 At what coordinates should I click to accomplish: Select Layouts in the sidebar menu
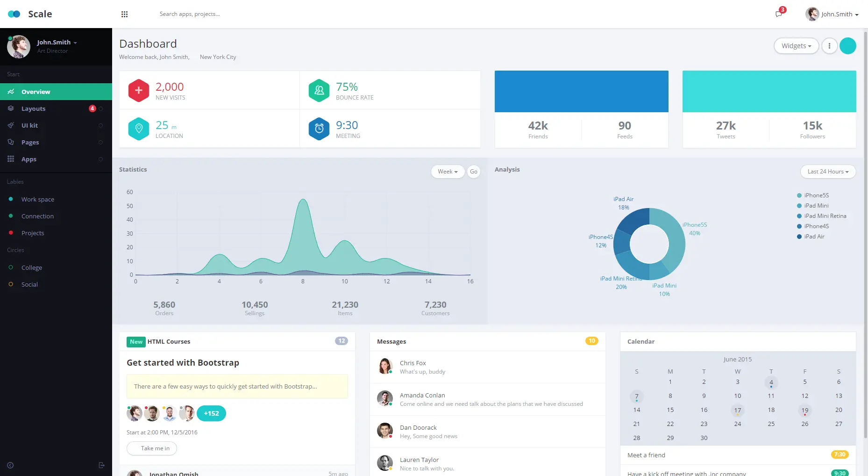34,108
